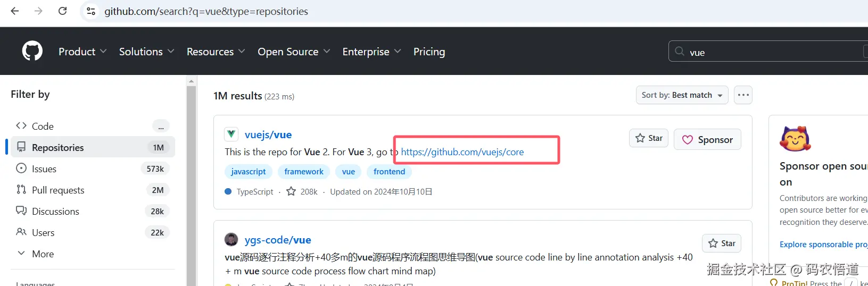The height and width of the screenshot is (286, 868).
Task: Open the Open Source dropdown menu
Action: [294, 52]
